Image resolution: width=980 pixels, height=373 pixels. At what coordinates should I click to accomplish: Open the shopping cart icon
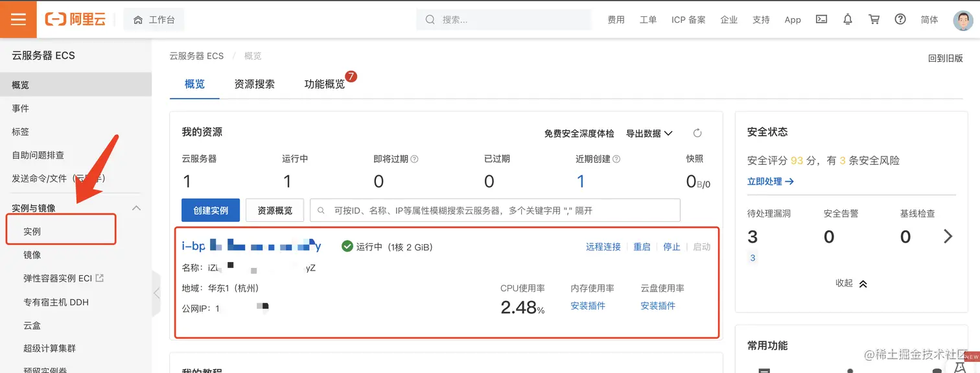pyautogui.click(x=874, y=19)
